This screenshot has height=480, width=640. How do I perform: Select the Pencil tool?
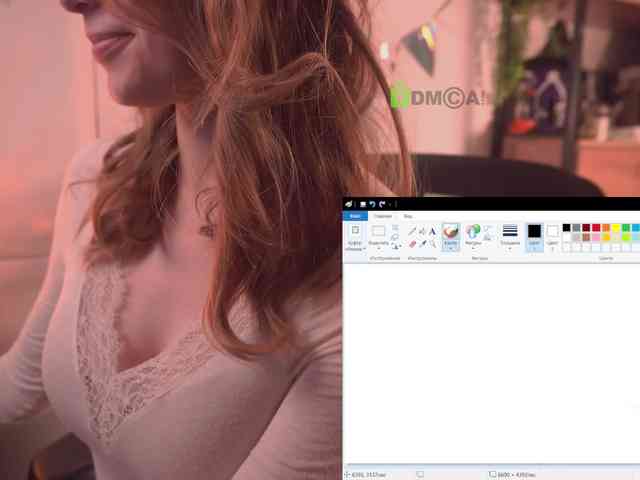click(x=412, y=231)
